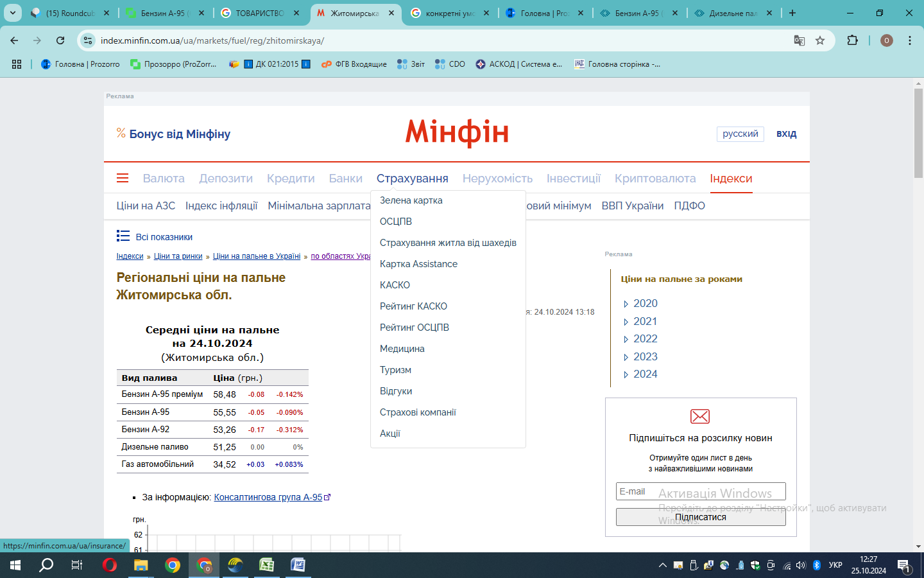Open the hamburger menu icon beside Валюта
Screen dimensions: 924x578
pos(123,179)
